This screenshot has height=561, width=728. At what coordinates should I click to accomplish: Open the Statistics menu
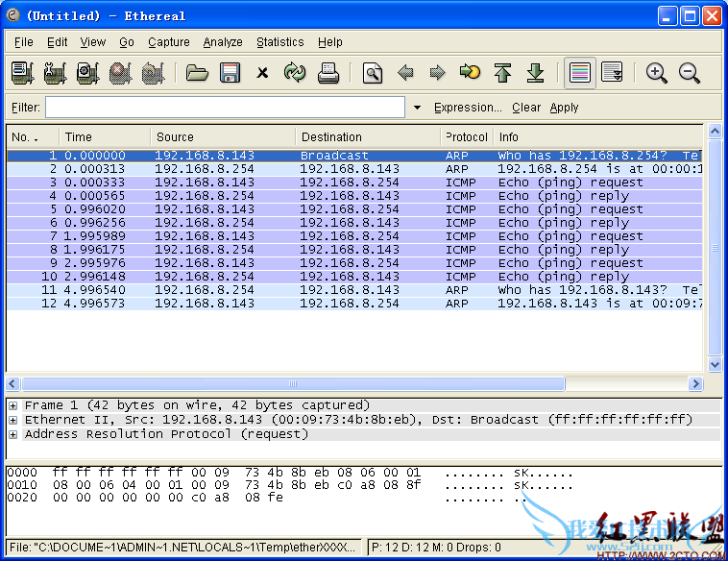279,42
